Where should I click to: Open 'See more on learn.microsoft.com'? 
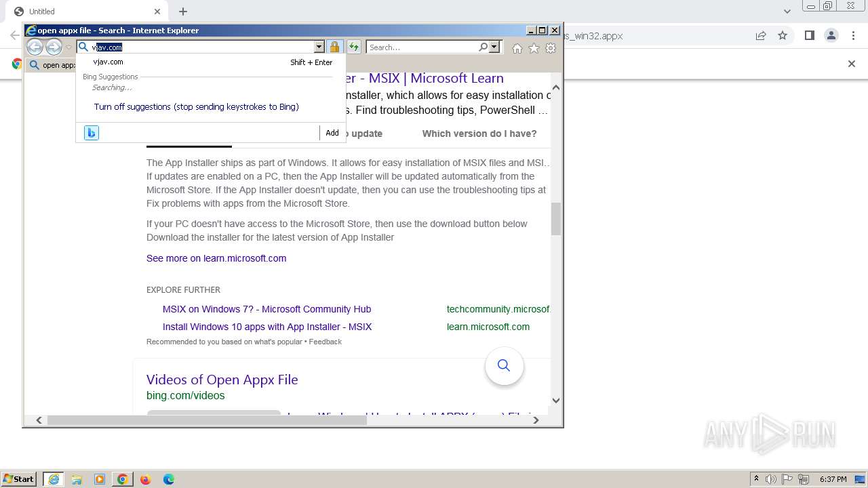click(216, 258)
